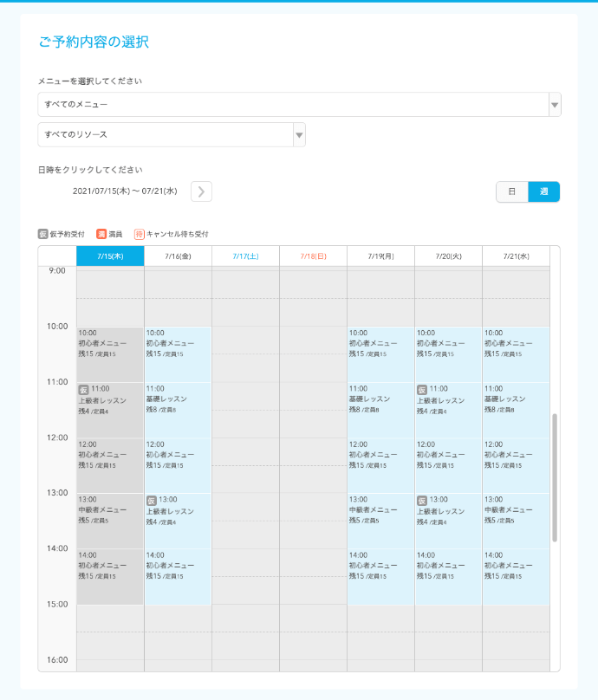Book 7/21 11:00 基礎レッスン slot
The width and height of the screenshot is (598, 700).
[x=517, y=411]
